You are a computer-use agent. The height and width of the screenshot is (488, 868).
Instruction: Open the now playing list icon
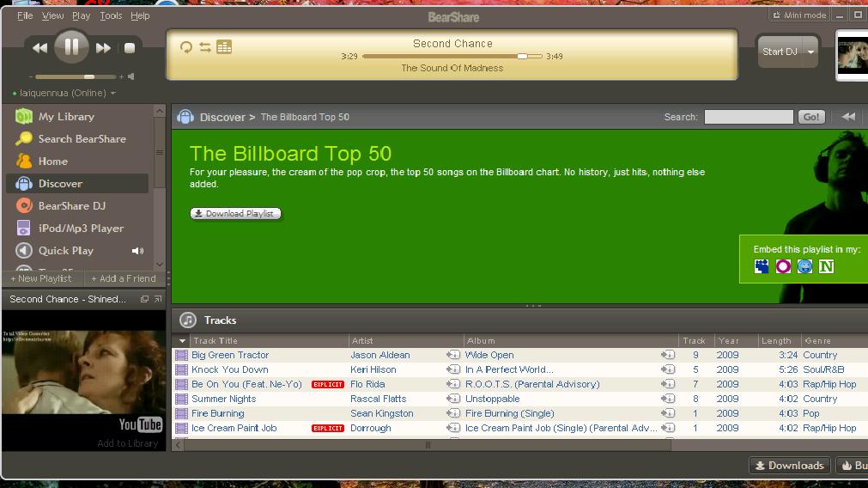(224, 47)
